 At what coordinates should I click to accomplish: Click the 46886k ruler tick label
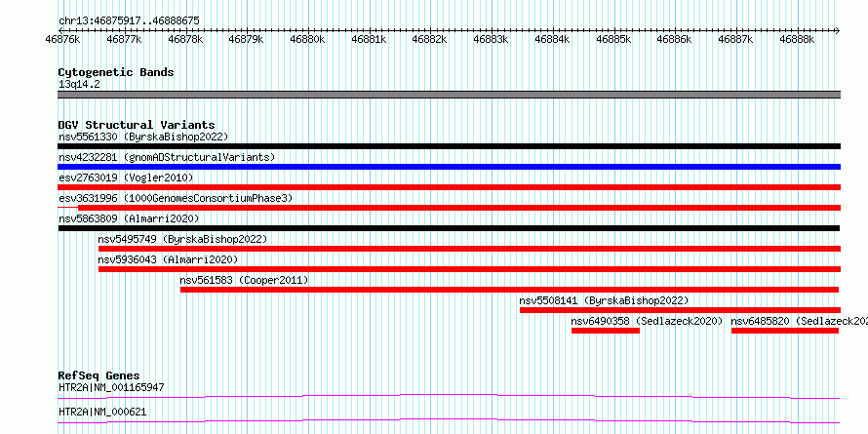point(675,39)
